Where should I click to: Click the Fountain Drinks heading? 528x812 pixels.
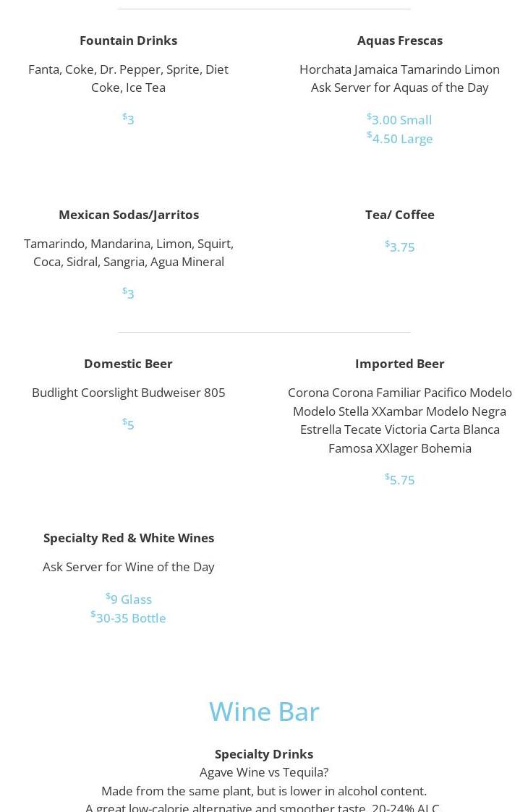point(128,40)
